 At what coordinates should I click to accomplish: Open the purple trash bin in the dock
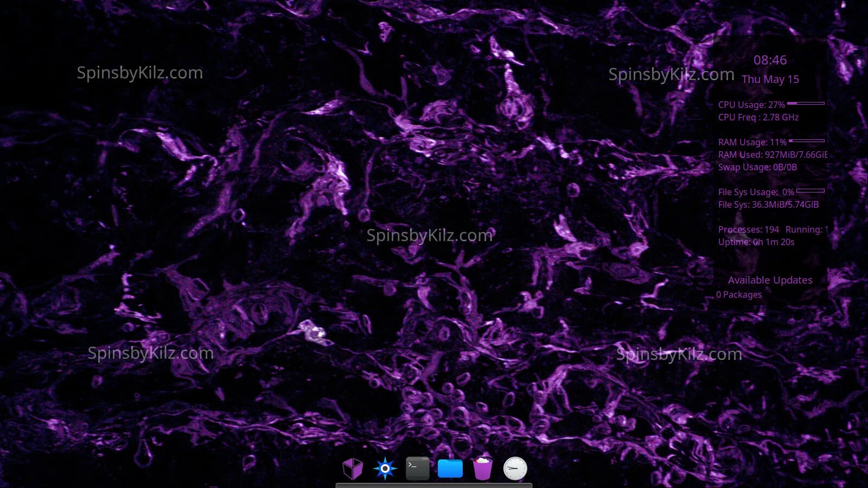coord(483,468)
